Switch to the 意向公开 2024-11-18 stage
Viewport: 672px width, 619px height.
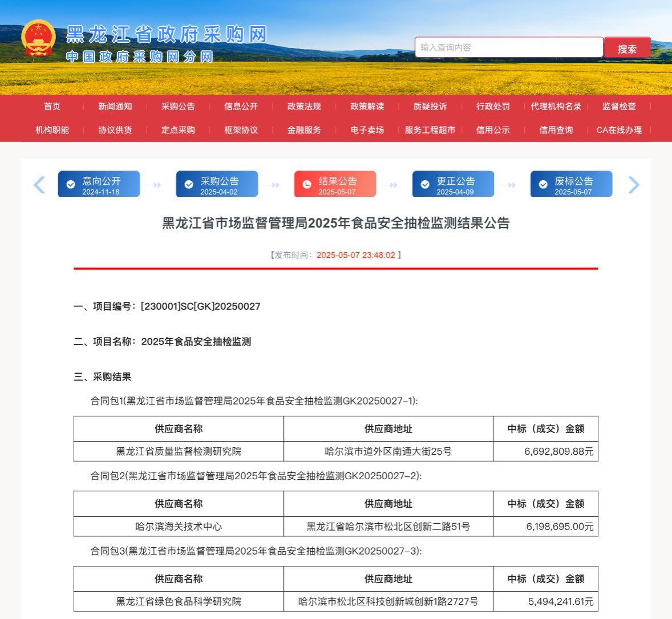point(99,184)
